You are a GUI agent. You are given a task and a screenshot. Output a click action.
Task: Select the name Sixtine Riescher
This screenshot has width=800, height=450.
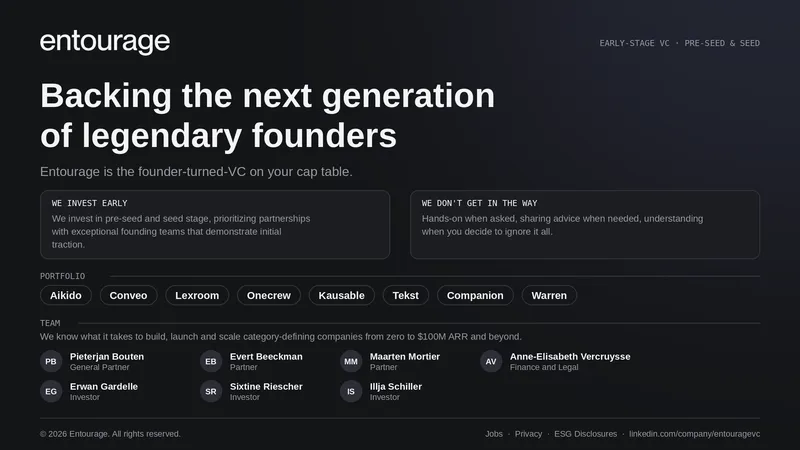(266, 386)
